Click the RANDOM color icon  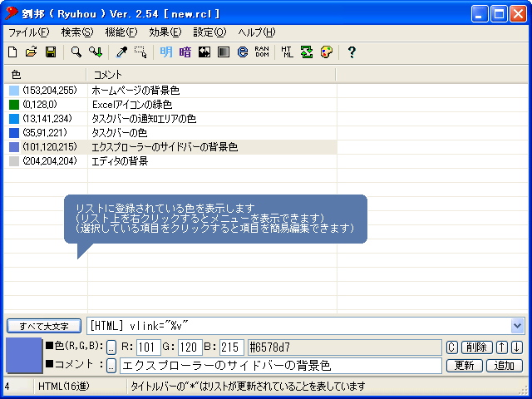[262, 52]
